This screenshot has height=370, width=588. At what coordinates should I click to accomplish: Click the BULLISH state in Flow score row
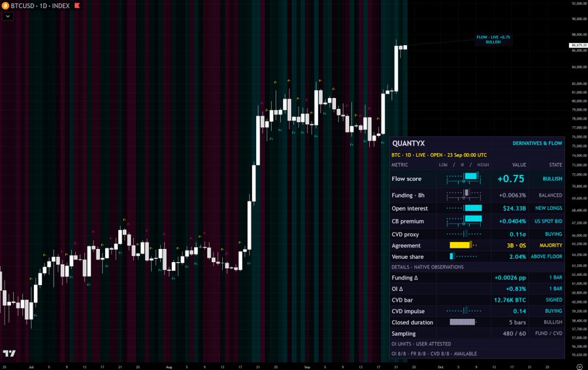pyautogui.click(x=552, y=178)
